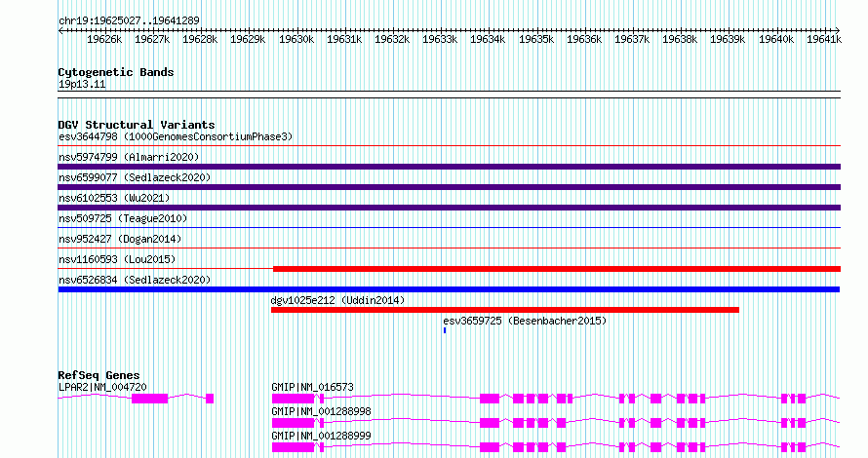Select the 19p13.11 band label
This screenshot has height=458, width=868.
click(x=82, y=84)
